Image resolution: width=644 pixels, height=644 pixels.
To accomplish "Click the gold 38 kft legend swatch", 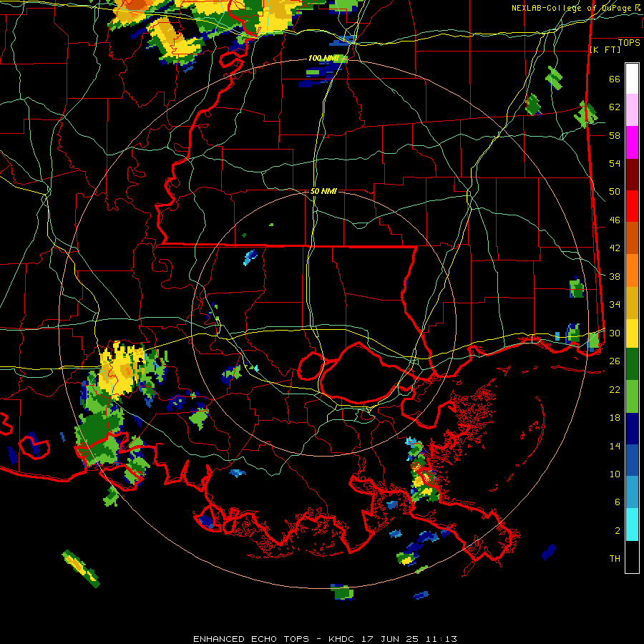I will [x=632, y=302].
